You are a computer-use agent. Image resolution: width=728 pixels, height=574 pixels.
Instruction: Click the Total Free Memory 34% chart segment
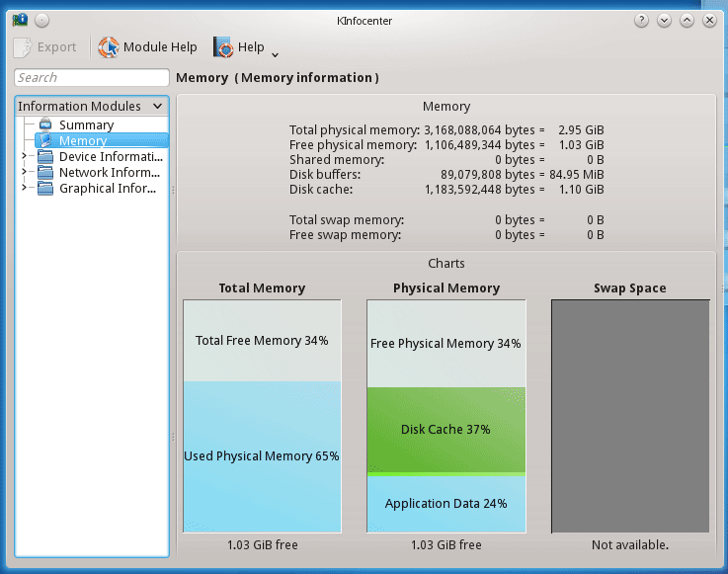(x=262, y=341)
